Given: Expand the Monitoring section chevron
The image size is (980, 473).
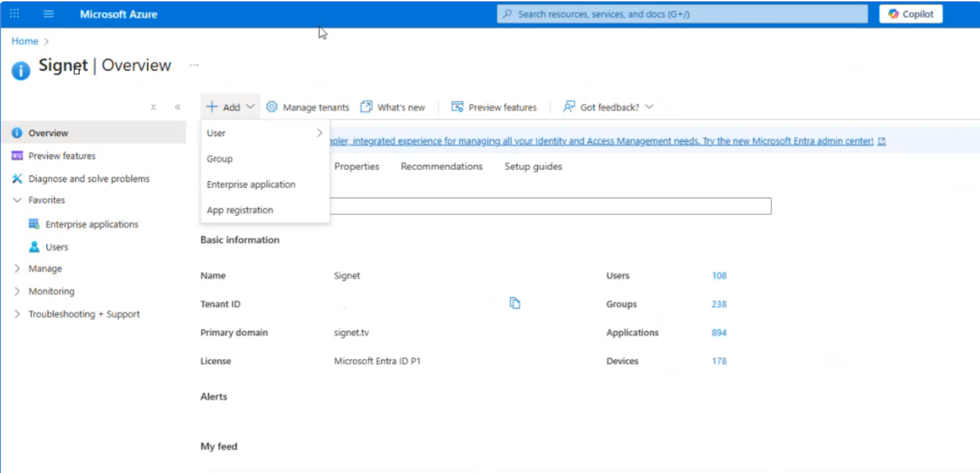Looking at the screenshot, I should click(x=17, y=291).
